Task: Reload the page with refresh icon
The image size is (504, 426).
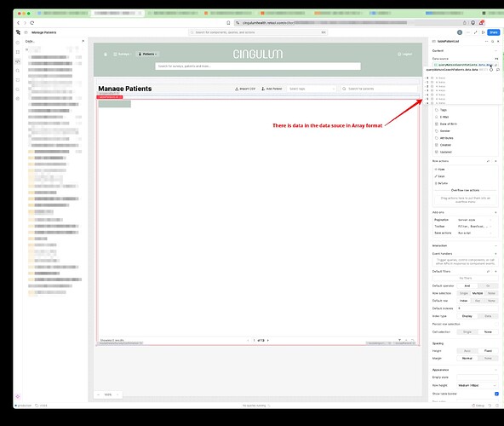Action: coord(32,23)
